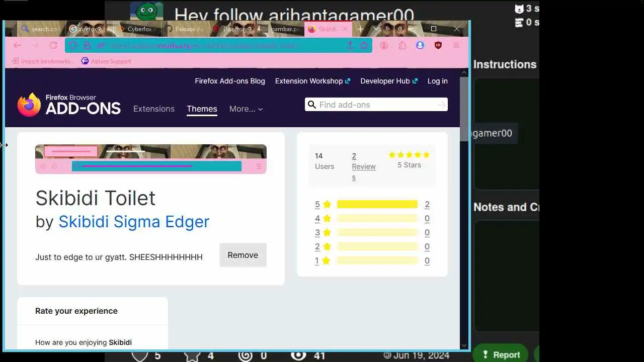Click the share icon in the address bar
The image size is (644, 362).
point(350,45)
